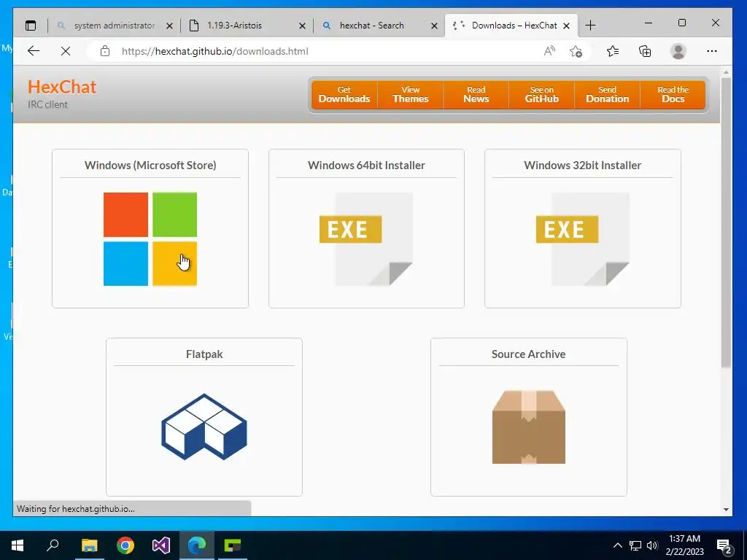Open Read the Docs navigation button

point(673,95)
